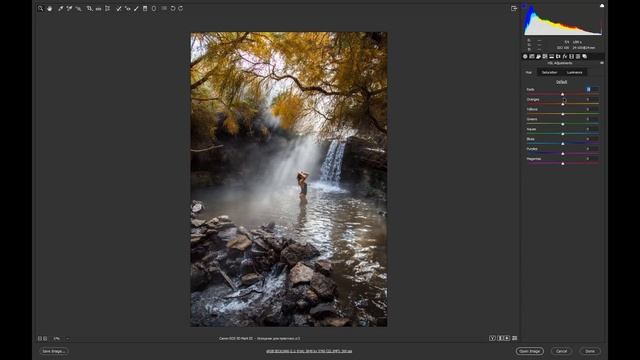
Task: Select the Color Sampler tool
Action: [x=69, y=8]
